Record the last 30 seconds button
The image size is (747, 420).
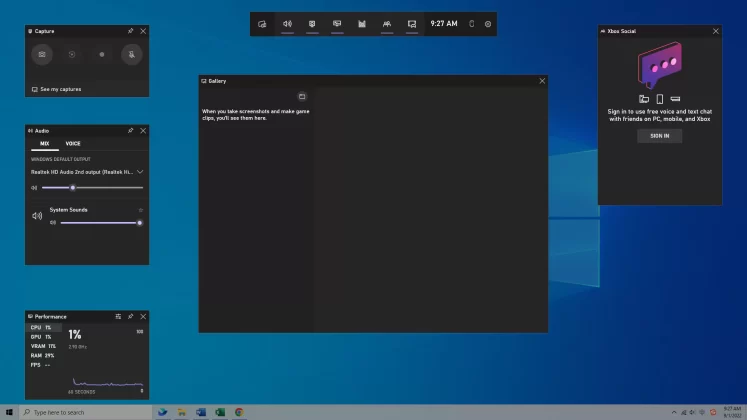[x=72, y=54]
